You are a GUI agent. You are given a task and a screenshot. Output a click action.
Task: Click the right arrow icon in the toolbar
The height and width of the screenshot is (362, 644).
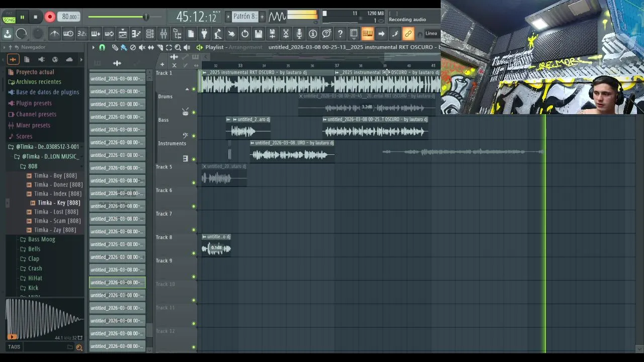[381, 34]
